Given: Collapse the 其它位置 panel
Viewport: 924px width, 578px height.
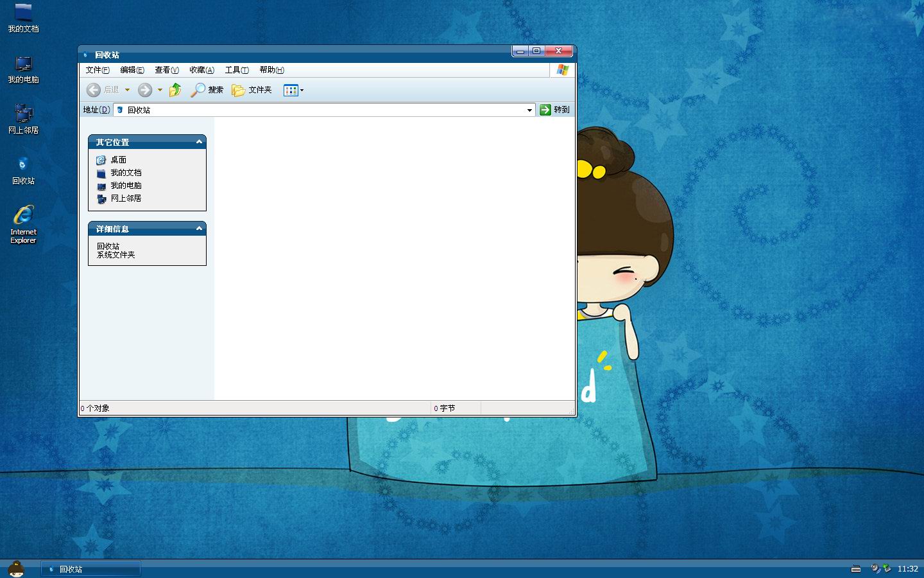Looking at the screenshot, I should [x=199, y=142].
